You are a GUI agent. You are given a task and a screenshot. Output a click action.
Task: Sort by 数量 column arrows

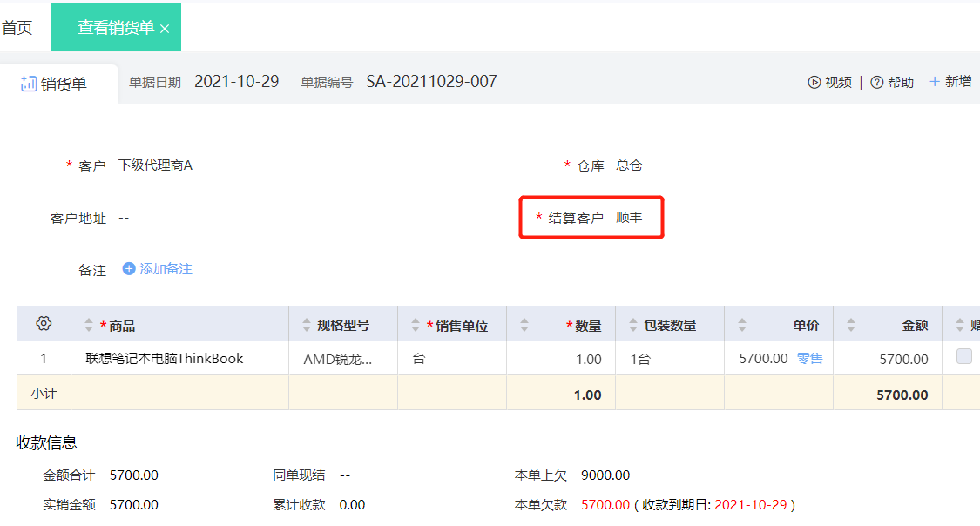[x=524, y=325]
